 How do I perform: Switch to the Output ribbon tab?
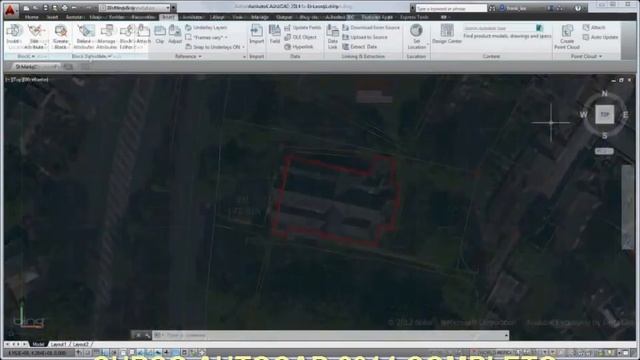pos(284,17)
